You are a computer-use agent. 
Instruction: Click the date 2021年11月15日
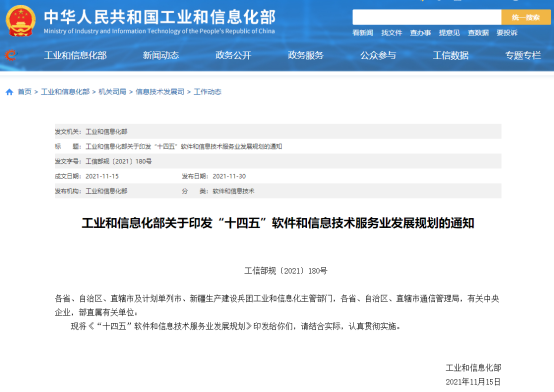pyautogui.click(x=473, y=382)
